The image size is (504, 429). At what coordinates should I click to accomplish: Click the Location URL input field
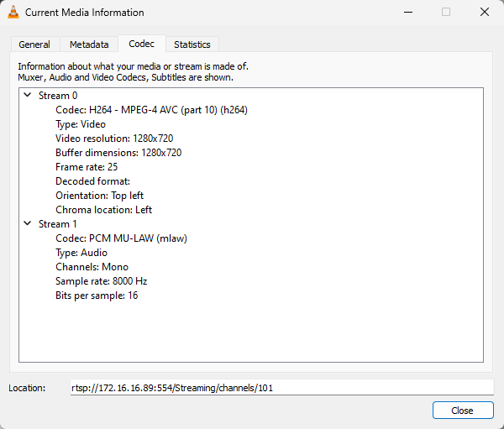pos(281,388)
